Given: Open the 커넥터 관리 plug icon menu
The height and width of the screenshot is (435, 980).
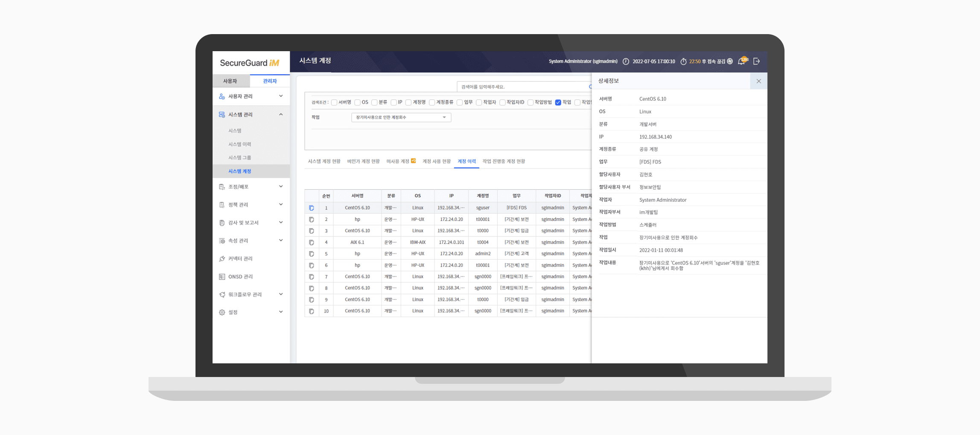Looking at the screenshot, I should [x=222, y=259].
